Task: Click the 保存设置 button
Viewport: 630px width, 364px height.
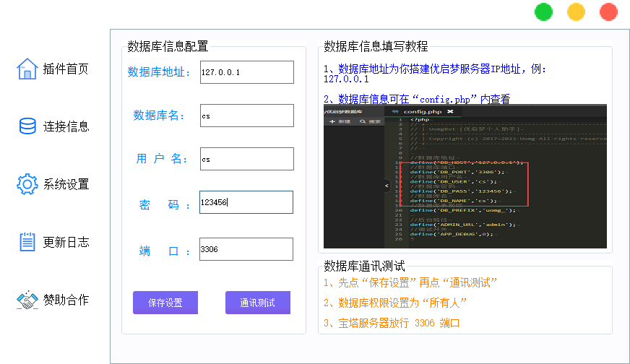Action: [x=165, y=303]
